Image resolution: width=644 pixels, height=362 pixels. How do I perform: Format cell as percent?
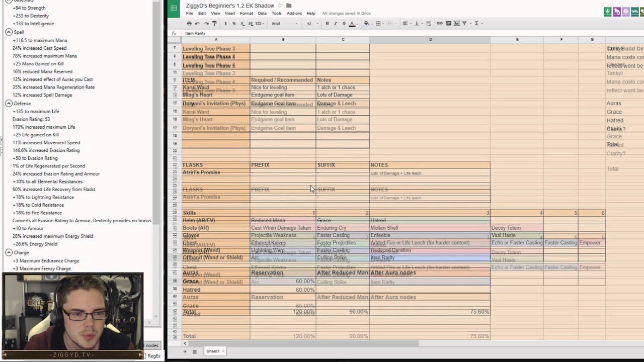pos(233,24)
